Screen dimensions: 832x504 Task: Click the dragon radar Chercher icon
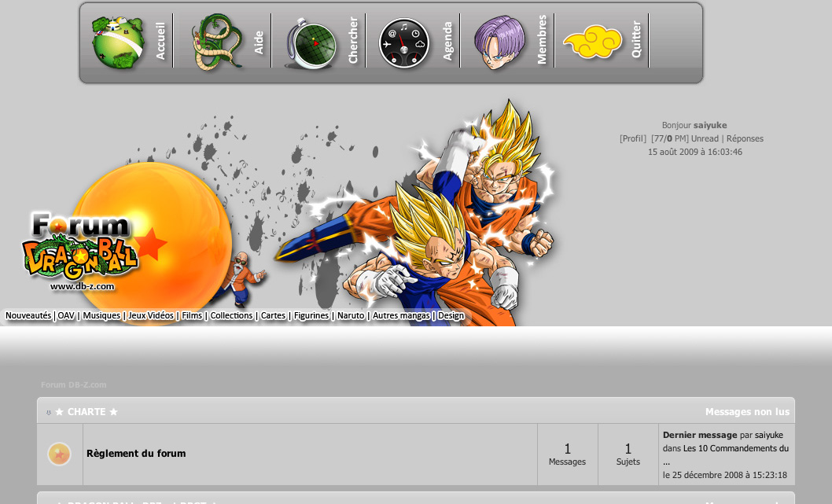(x=311, y=44)
